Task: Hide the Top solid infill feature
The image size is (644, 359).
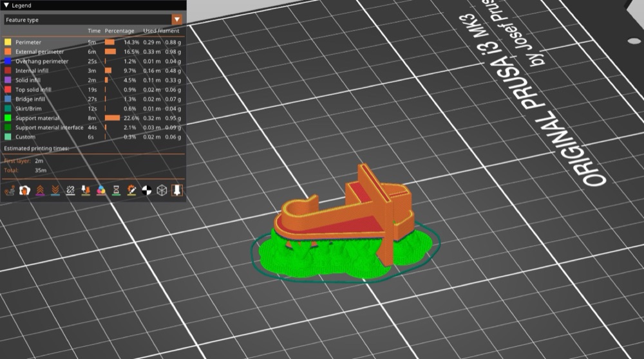Action: [33, 89]
